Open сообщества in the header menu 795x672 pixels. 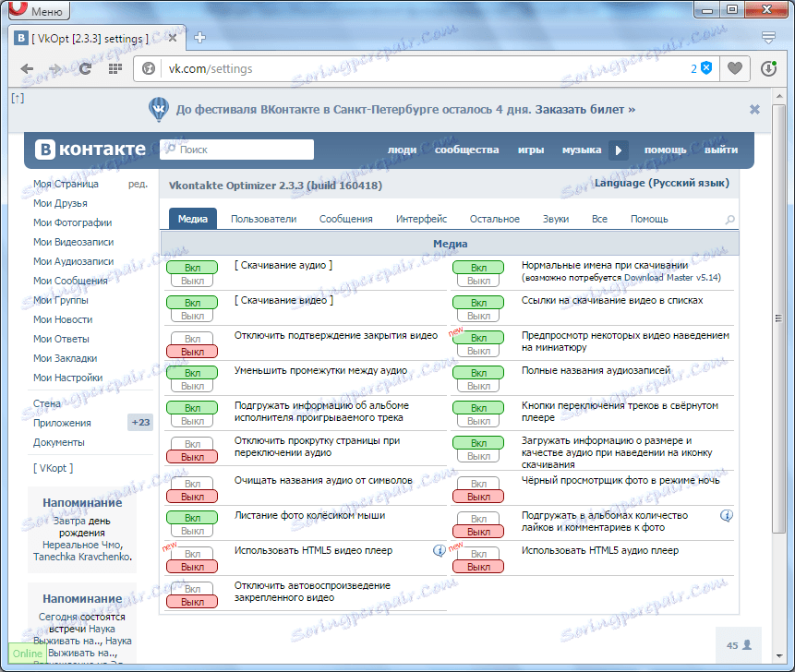(466, 150)
